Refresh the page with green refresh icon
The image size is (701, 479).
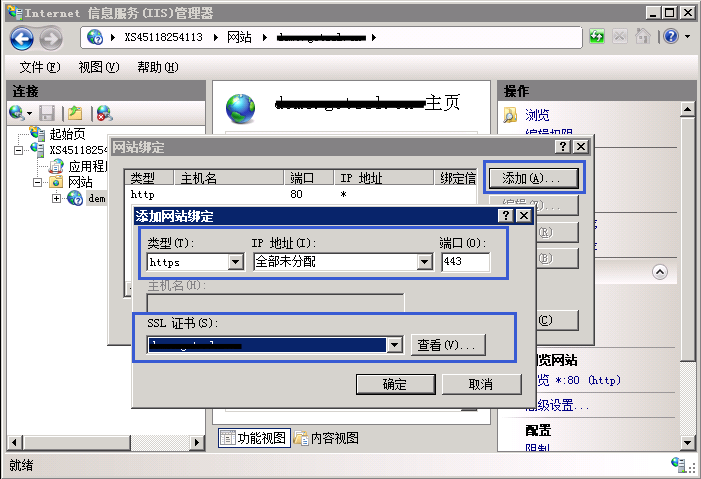pos(596,36)
